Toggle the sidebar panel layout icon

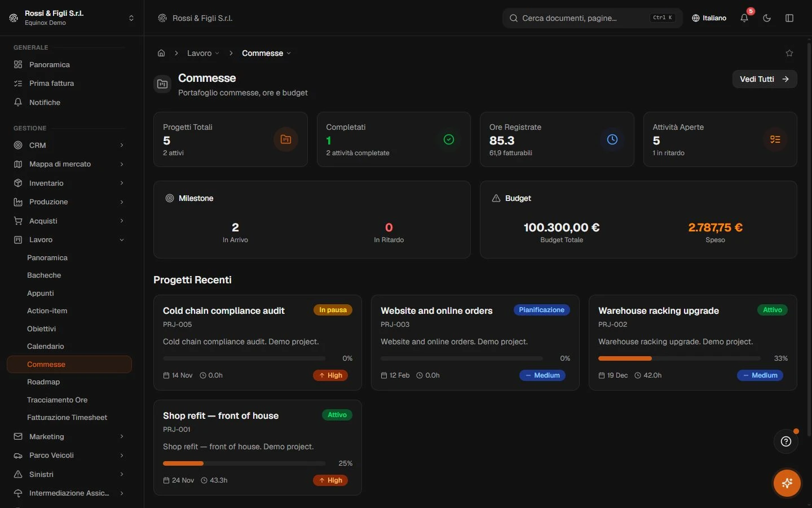[x=789, y=18]
